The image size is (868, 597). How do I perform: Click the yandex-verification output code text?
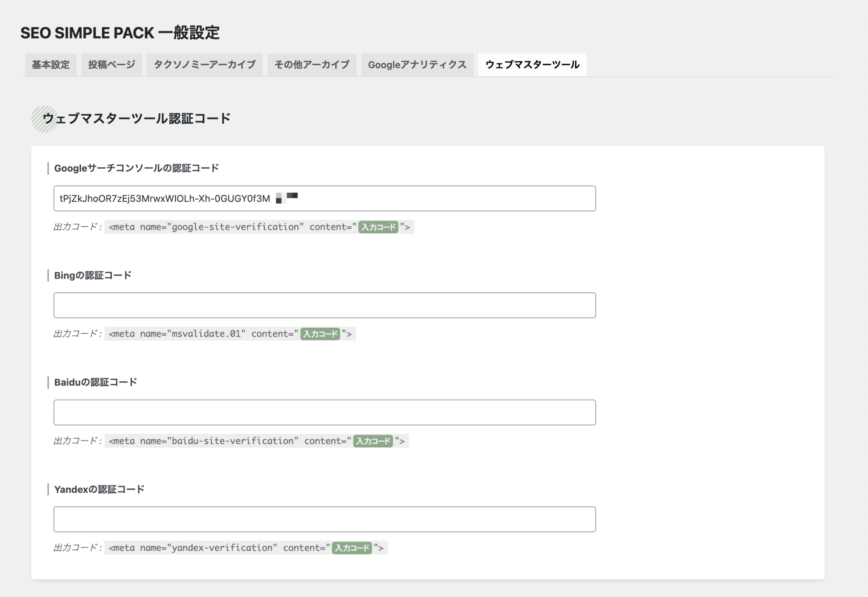[x=246, y=547]
